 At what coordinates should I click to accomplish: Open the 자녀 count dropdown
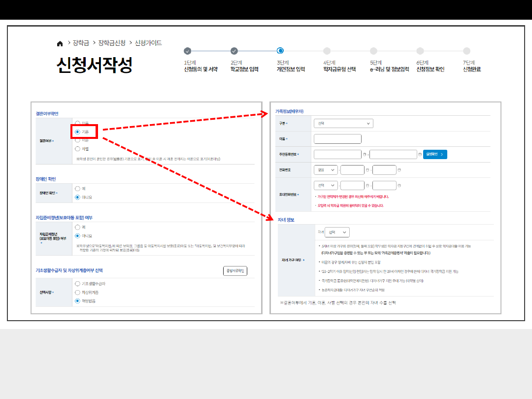(x=337, y=232)
